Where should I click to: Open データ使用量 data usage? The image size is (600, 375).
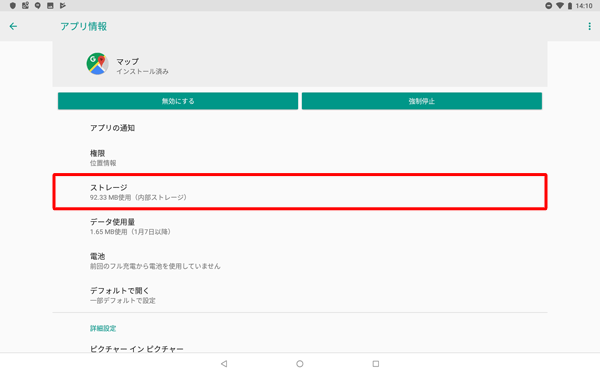300,226
